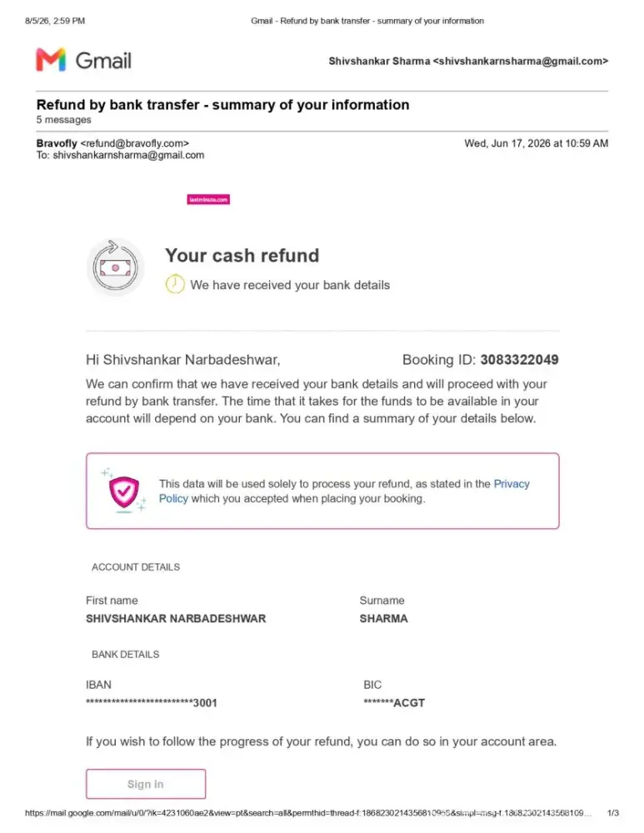Image resolution: width=644 pixels, height=833 pixels.
Task: Click the Your cash refund heading
Action: (x=242, y=256)
